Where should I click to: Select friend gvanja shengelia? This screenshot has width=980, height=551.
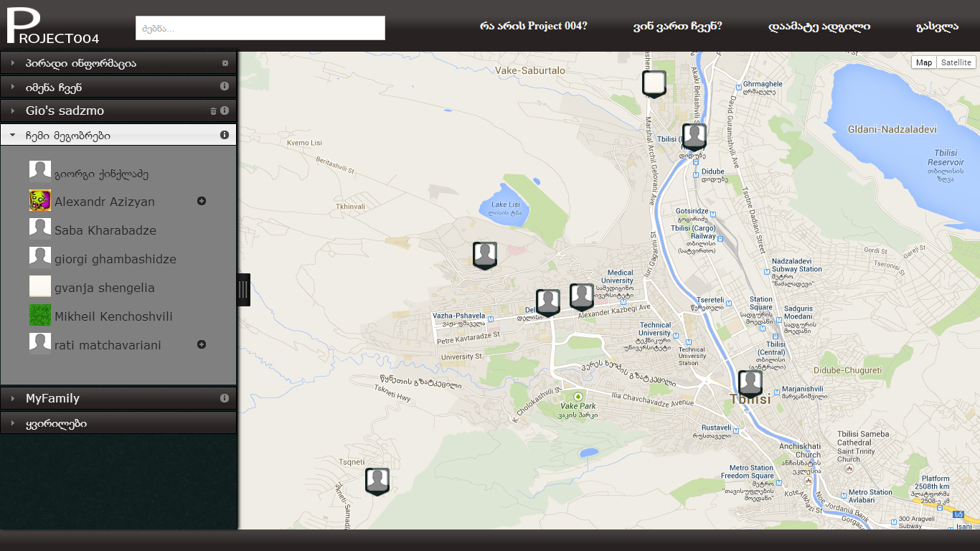pyautogui.click(x=105, y=288)
